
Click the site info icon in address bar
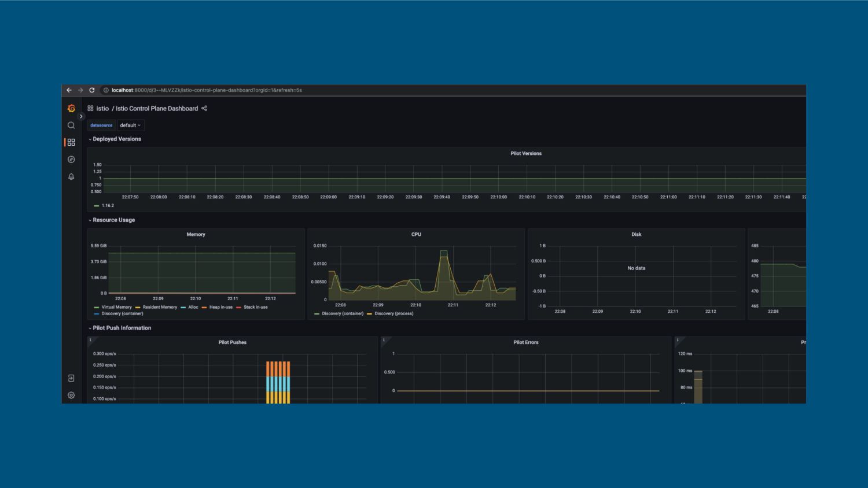coord(106,90)
